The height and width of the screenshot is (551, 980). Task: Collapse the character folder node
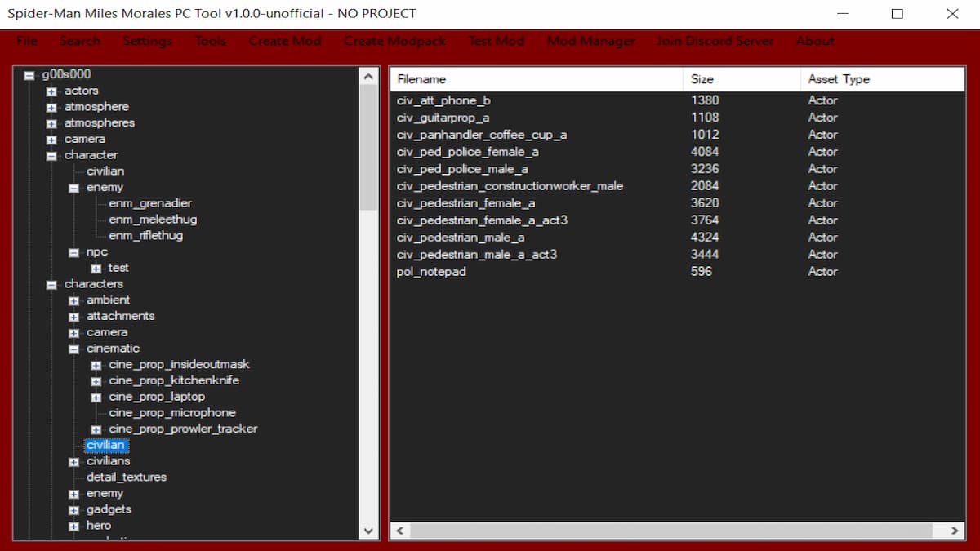point(51,156)
